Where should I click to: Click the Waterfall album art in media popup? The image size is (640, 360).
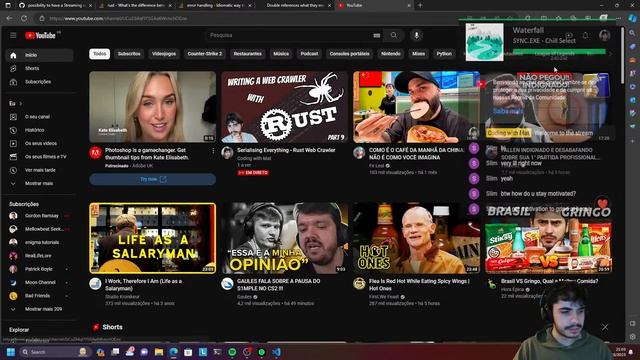[x=484, y=42]
